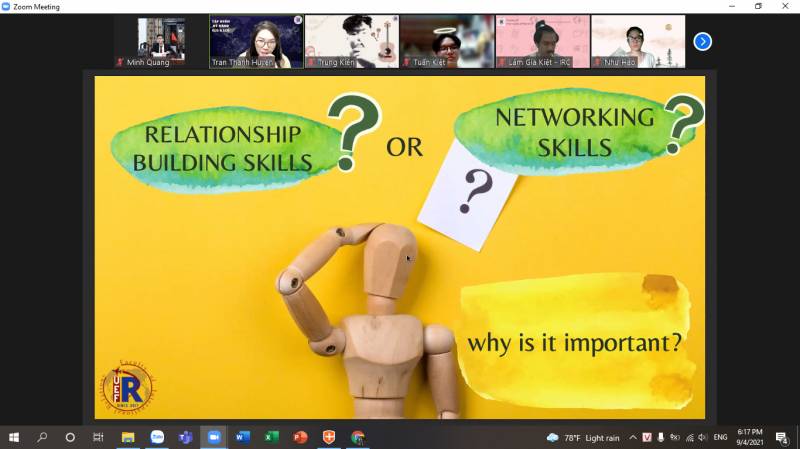Open the clock and date flyout
The height and width of the screenshot is (449, 800).
[749, 437]
